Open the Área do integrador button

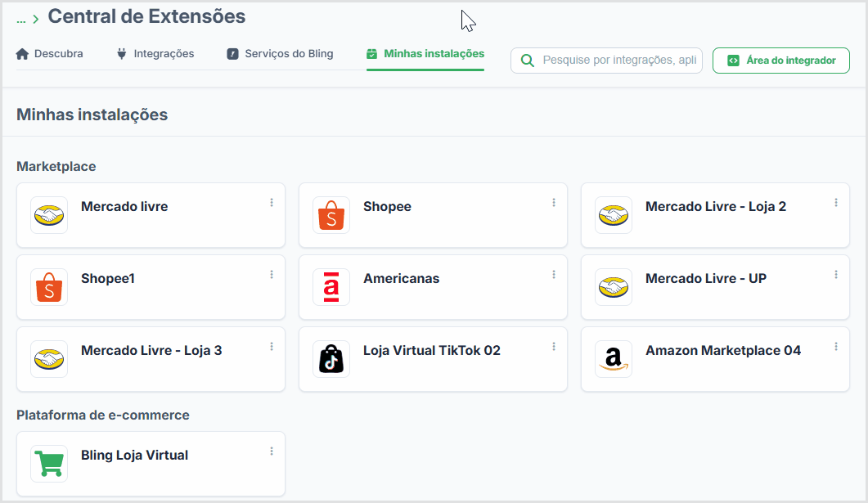point(781,61)
